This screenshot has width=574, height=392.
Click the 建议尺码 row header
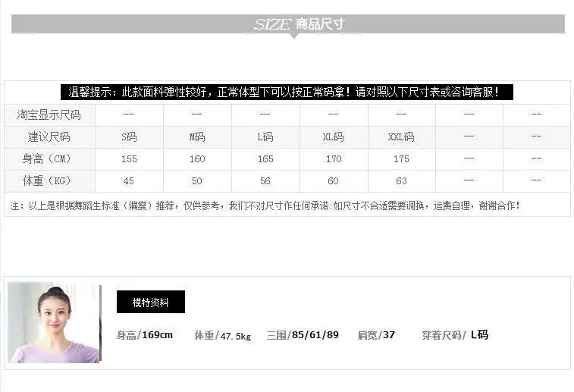point(49,137)
